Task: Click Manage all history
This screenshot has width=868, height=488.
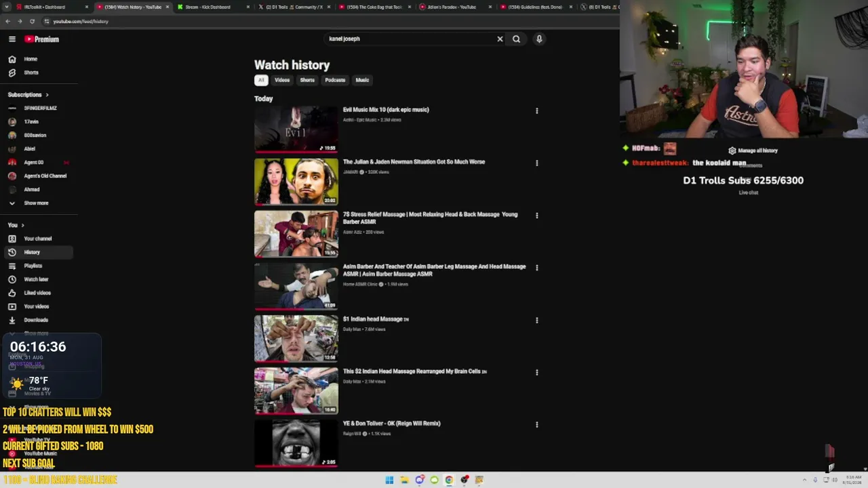Action: [x=753, y=150]
